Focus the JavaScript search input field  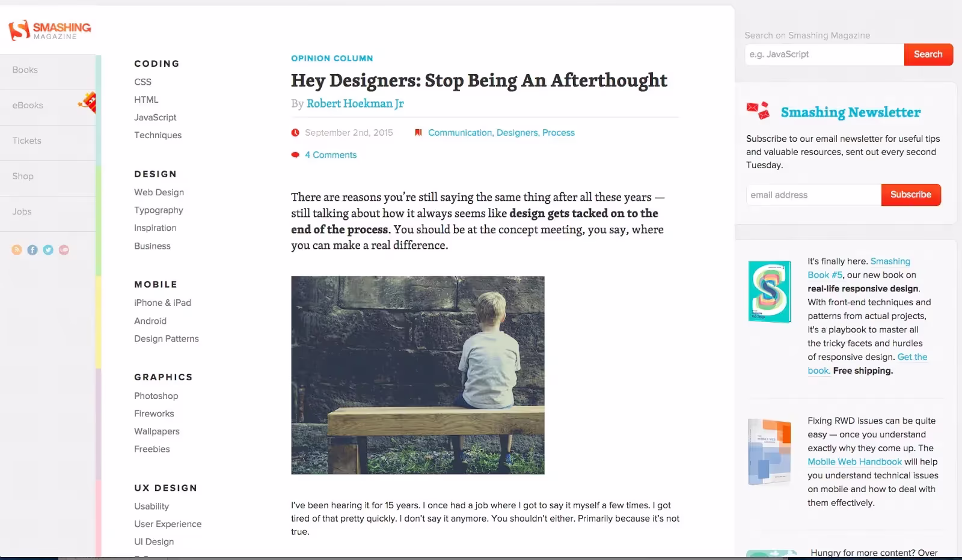[824, 55]
